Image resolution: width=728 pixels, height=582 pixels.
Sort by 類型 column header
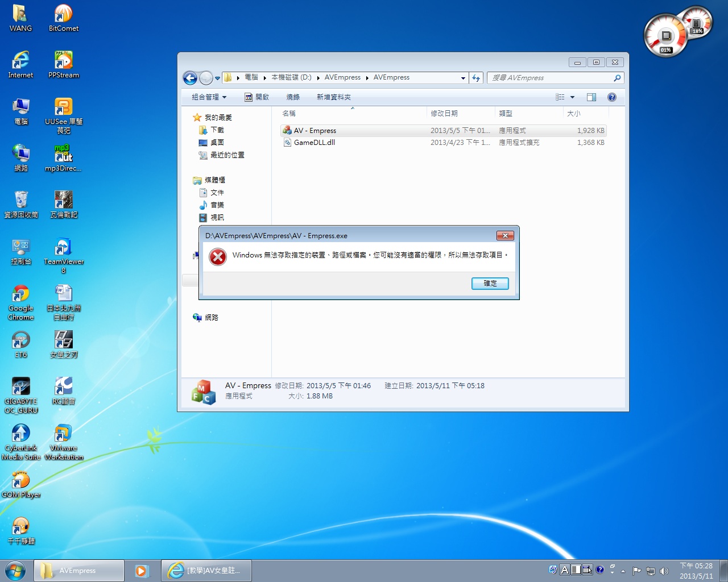point(529,114)
